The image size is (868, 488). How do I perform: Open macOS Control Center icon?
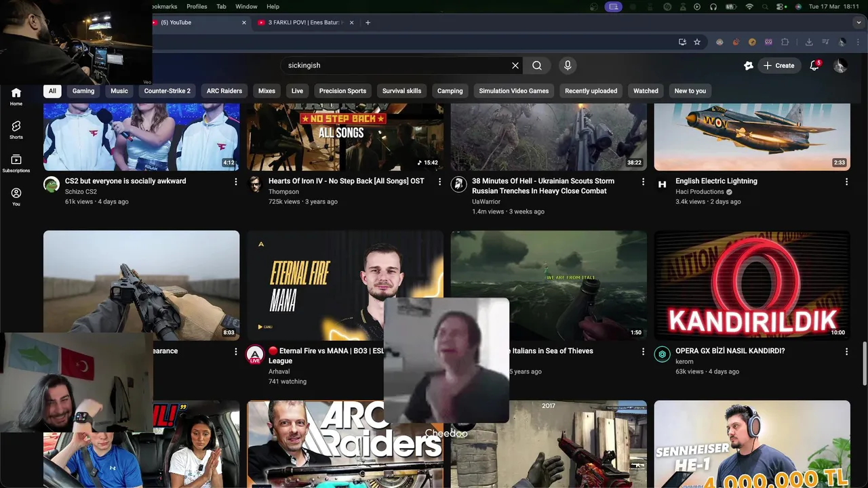[781, 7]
